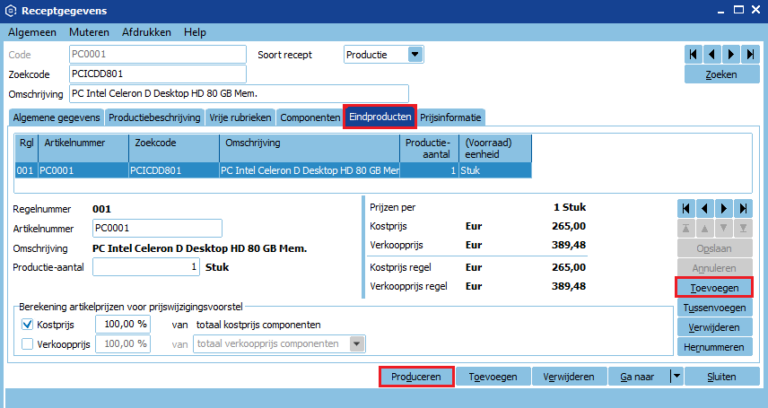The image size is (768, 408).
Task: Expand the Ga naar dropdown arrow
Action: (675, 377)
